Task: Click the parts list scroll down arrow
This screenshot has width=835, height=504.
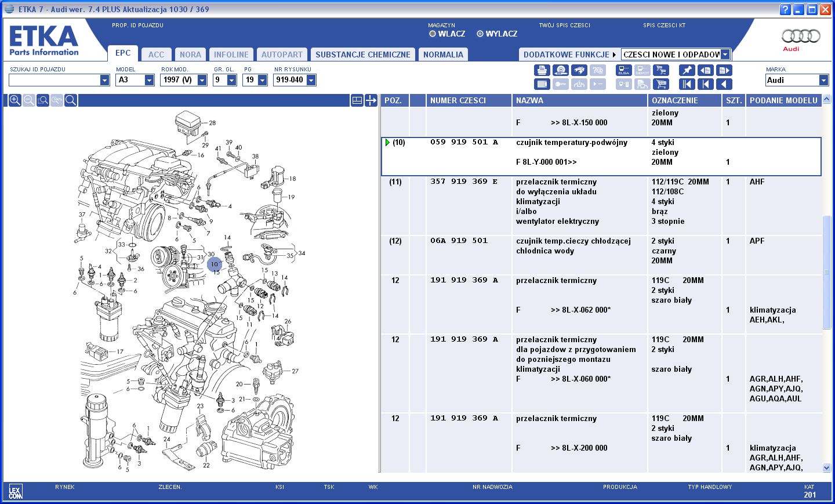Action: tap(827, 467)
